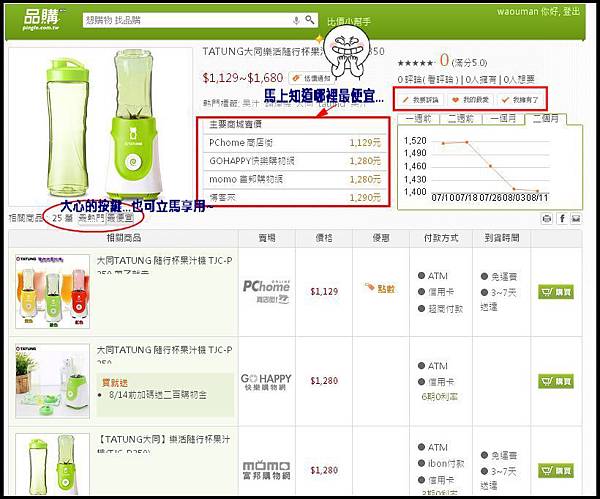Open PChome listing thumbnail with colored blenders
Image resolution: width=600 pixels, height=499 pixels.
click(x=52, y=292)
